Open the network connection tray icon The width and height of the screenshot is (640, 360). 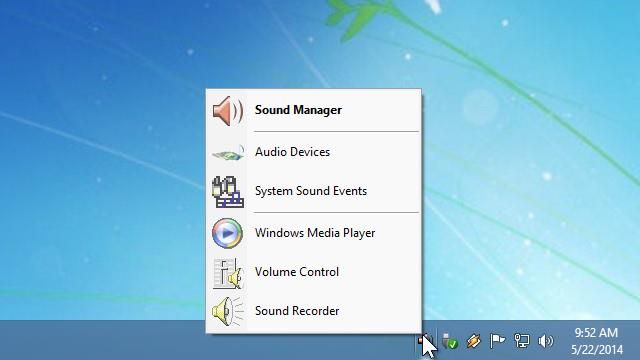tap(521, 340)
